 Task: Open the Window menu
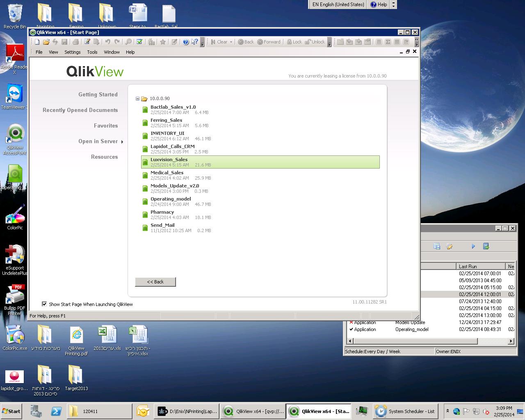tap(112, 52)
